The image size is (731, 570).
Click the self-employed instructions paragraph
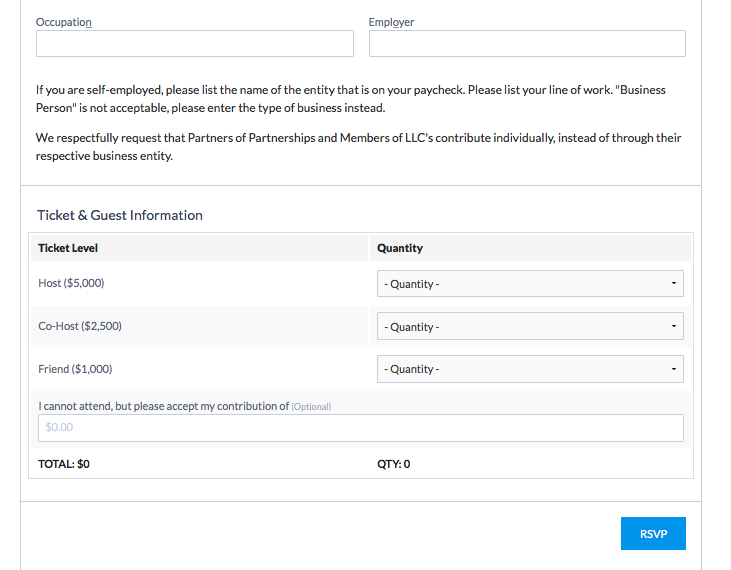[350, 99]
